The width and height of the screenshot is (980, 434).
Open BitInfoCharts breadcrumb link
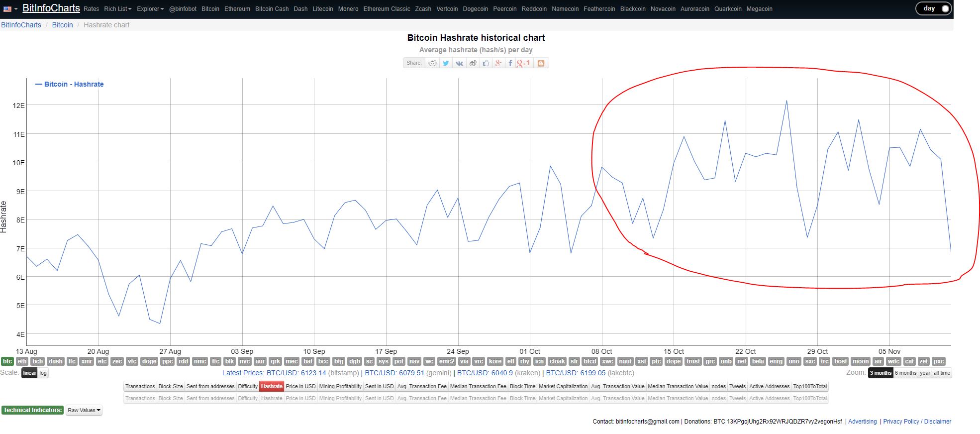pos(21,25)
